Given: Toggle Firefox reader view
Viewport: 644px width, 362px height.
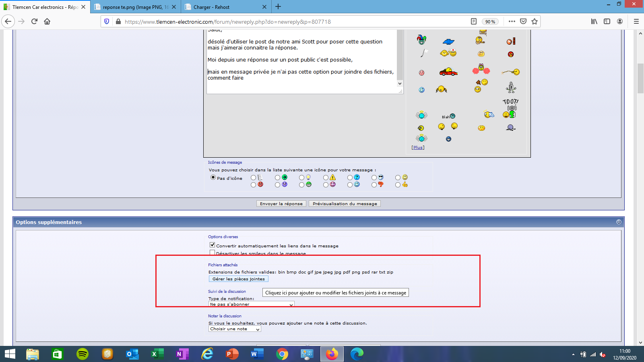Looking at the screenshot, I should click(x=474, y=21).
